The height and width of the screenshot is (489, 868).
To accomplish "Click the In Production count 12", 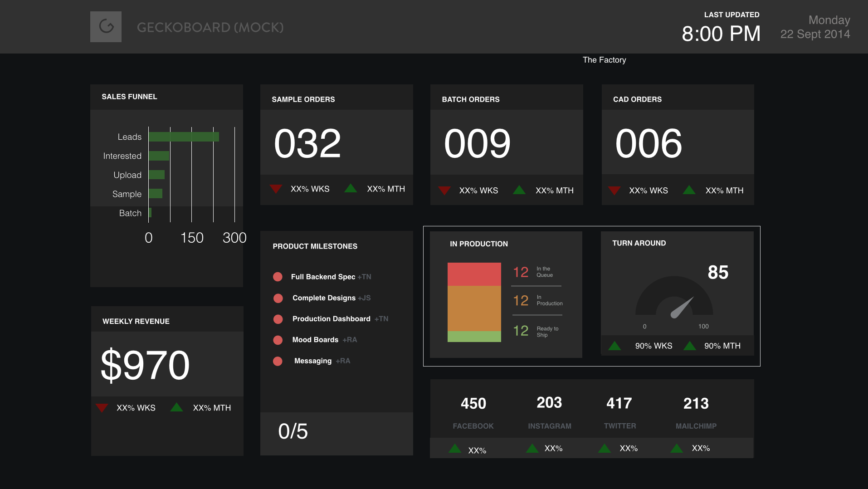I will tap(521, 301).
